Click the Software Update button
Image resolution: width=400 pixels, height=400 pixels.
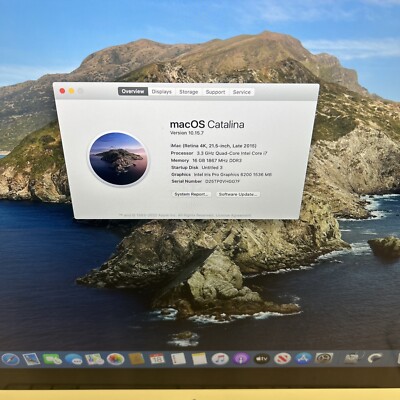(238, 194)
